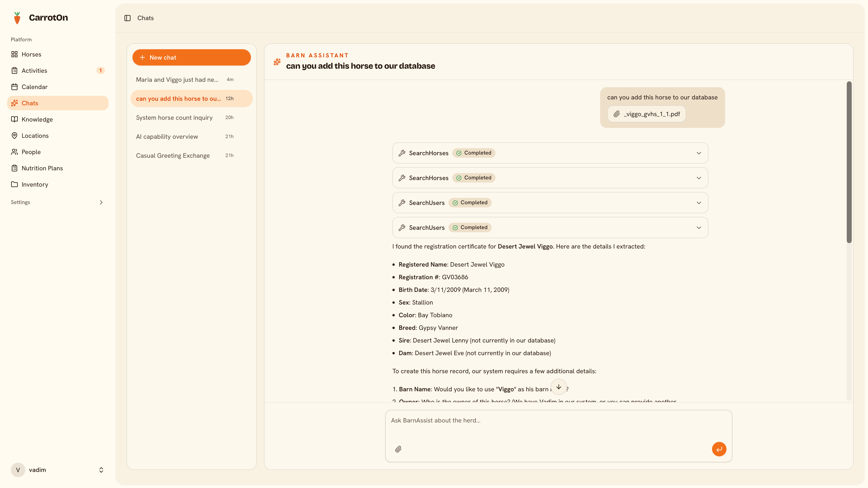Screen dimensions: 868x488
Task: Click the chat scrollbar thumb
Action: 849,162
